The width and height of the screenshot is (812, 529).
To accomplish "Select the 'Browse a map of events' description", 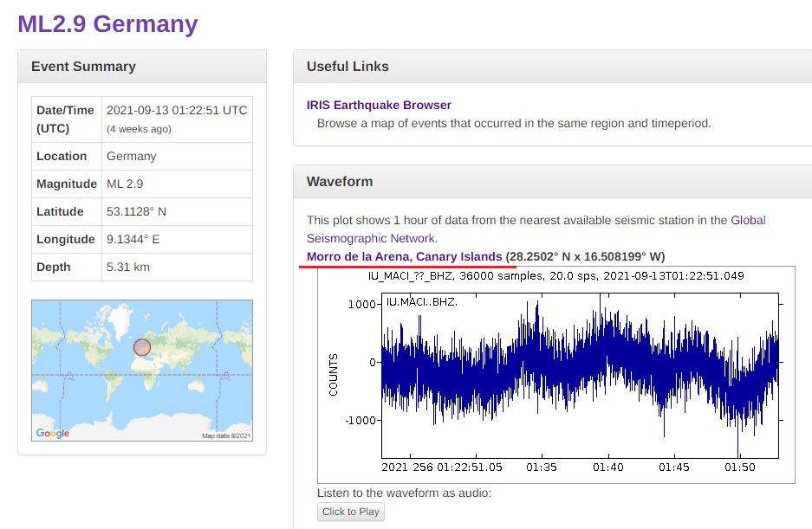I will (x=514, y=123).
